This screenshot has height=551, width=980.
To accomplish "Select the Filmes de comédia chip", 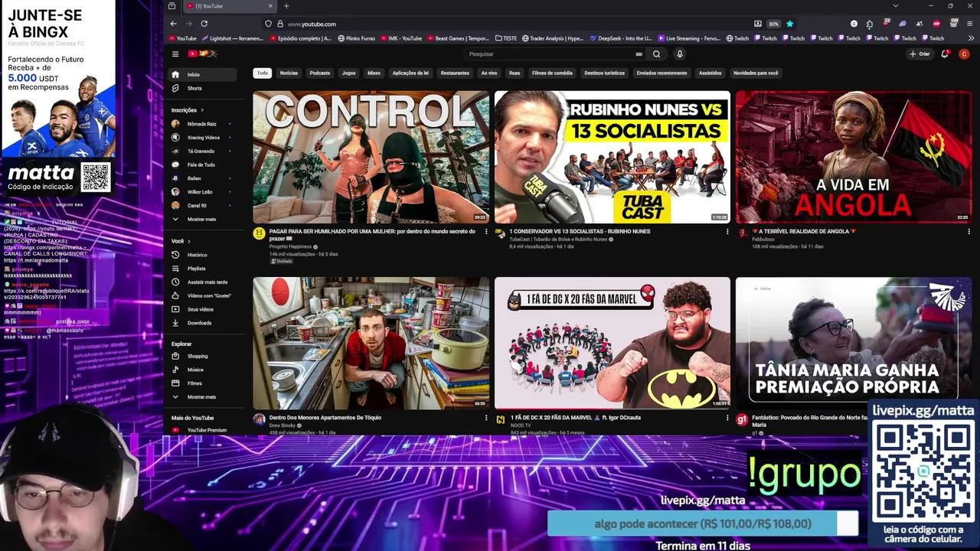I will point(552,73).
